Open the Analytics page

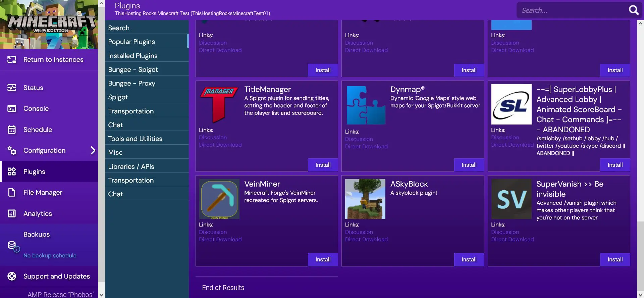pyautogui.click(x=49, y=213)
